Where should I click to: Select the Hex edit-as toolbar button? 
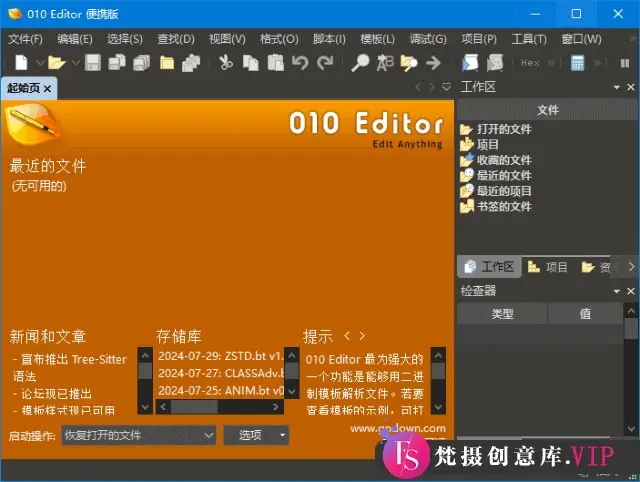click(x=530, y=63)
